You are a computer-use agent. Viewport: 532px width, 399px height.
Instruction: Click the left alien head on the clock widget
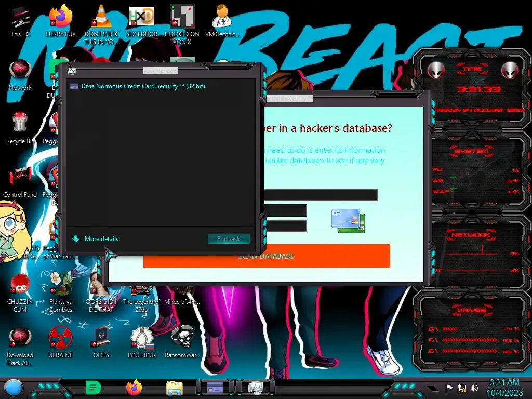(436, 70)
